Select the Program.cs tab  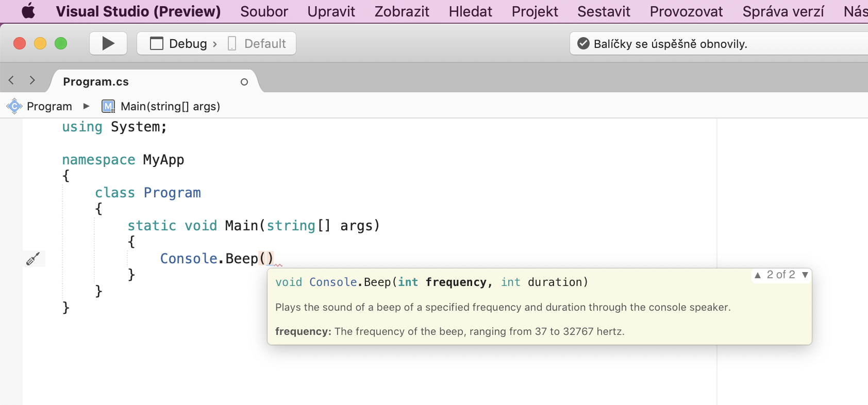[96, 81]
